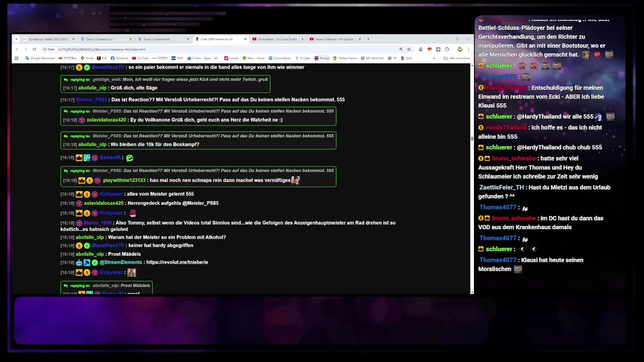Click username playwithme123123
The height and width of the screenshot is (362, 644).
pyautogui.click(x=124, y=180)
